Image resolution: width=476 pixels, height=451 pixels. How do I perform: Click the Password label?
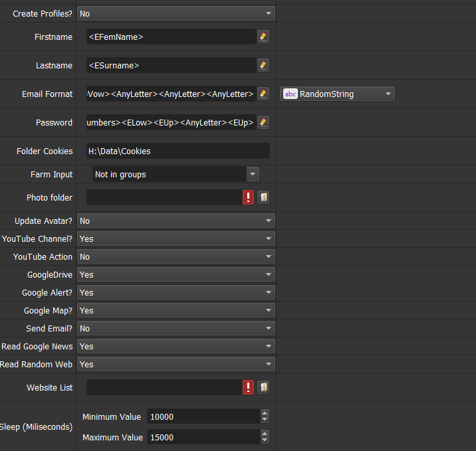(x=54, y=122)
